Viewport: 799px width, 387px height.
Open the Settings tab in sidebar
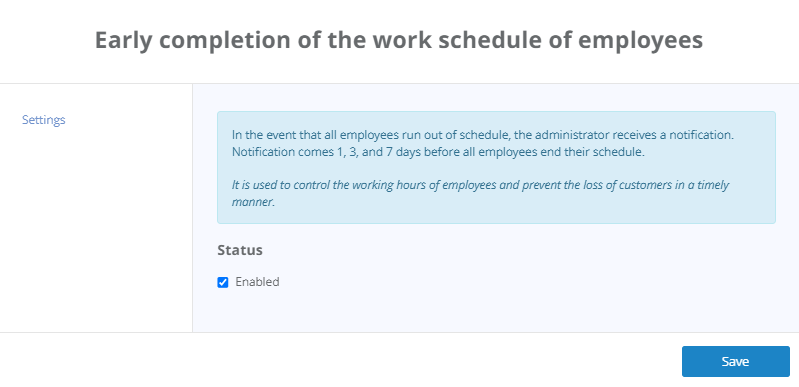(44, 120)
